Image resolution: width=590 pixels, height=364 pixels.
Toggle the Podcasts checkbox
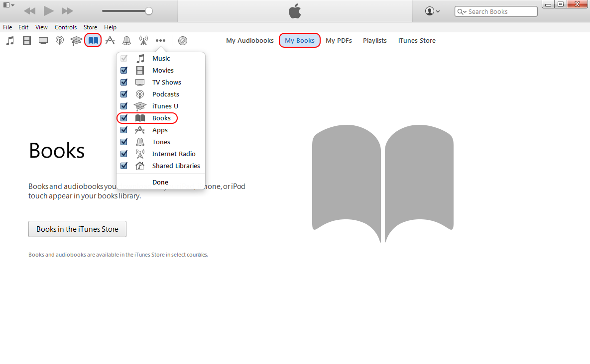click(x=124, y=94)
